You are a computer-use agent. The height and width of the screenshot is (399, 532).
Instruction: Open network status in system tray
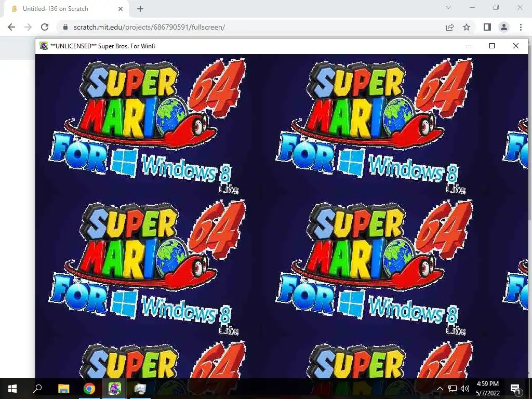coord(453,389)
